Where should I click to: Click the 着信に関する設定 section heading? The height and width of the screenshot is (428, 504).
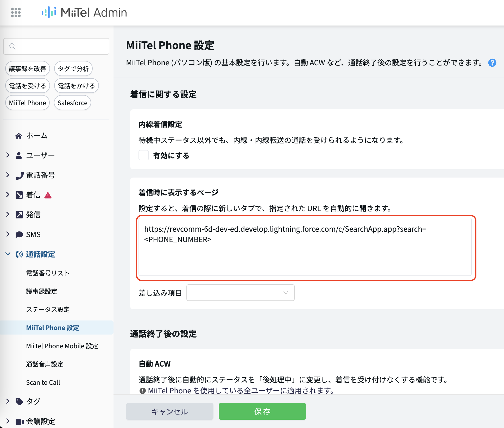163,94
